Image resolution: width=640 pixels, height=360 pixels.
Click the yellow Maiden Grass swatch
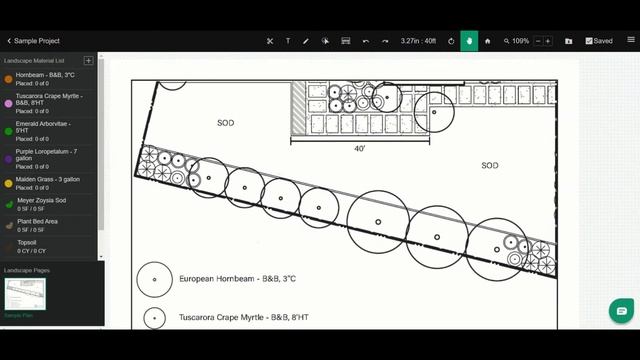pos(8,184)
